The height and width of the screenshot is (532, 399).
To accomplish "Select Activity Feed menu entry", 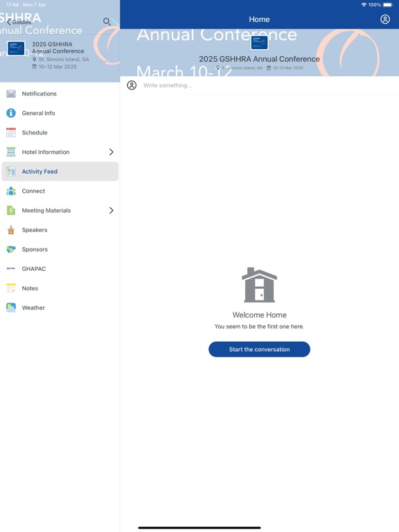I will pos(60,171).
